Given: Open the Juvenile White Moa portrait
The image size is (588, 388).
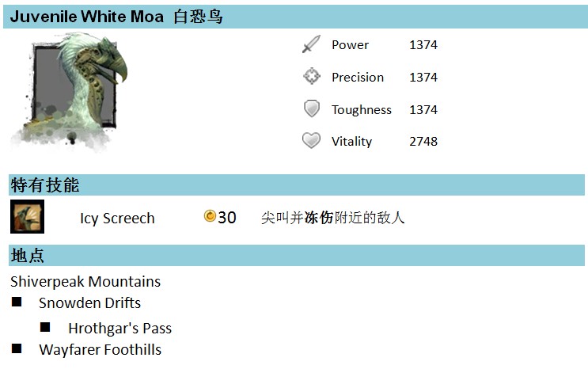Looking at the screenshot, I should [70, 91].
